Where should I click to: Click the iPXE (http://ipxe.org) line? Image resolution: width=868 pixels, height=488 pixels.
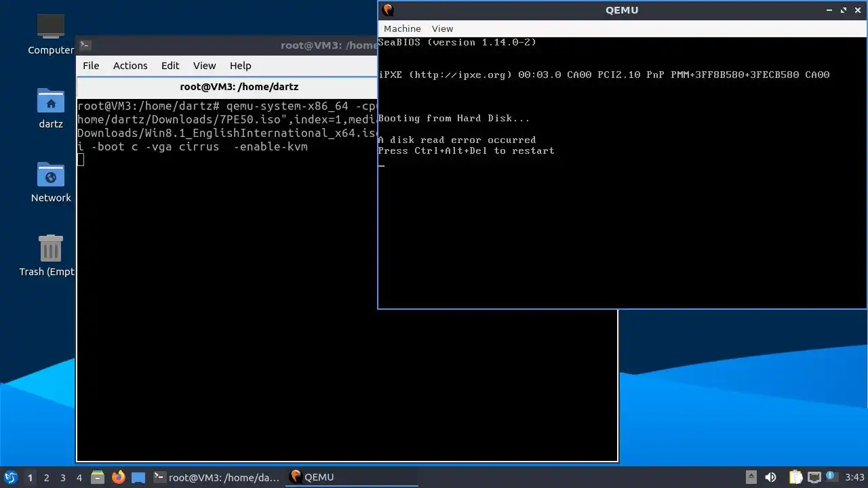pos(604,75)
